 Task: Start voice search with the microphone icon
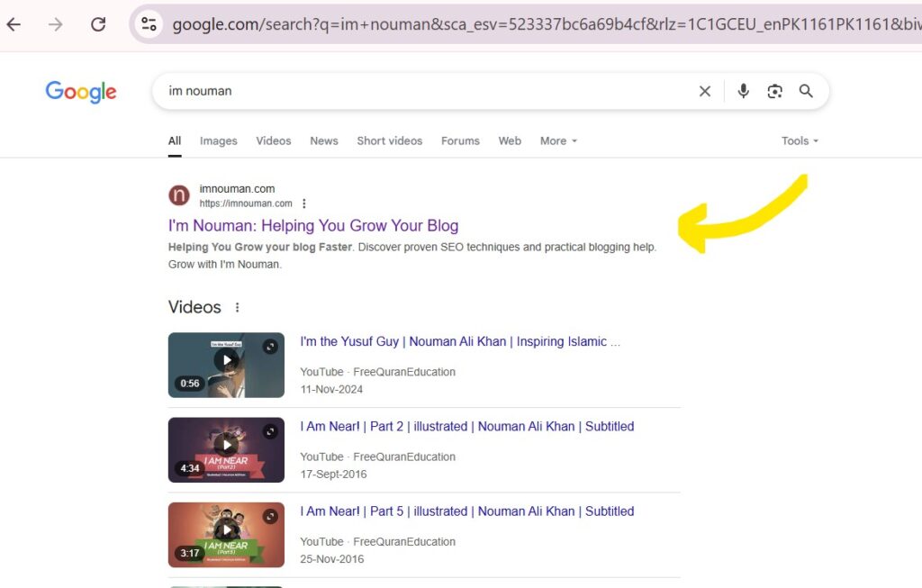[x=743, y=91]
